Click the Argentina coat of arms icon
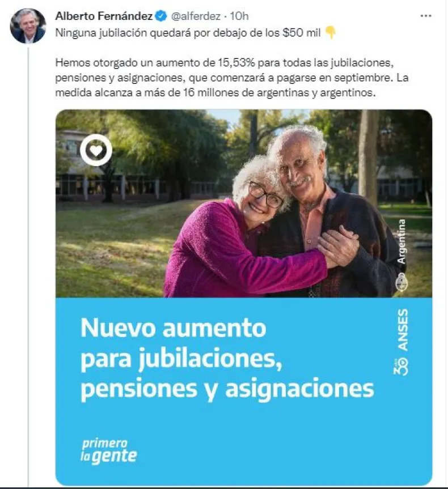448x489 pixels. (401, 283)
